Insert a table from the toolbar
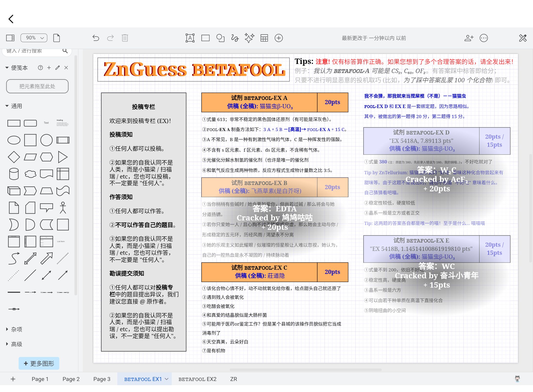This screenshot has height=392, width=533. [264, 38]
